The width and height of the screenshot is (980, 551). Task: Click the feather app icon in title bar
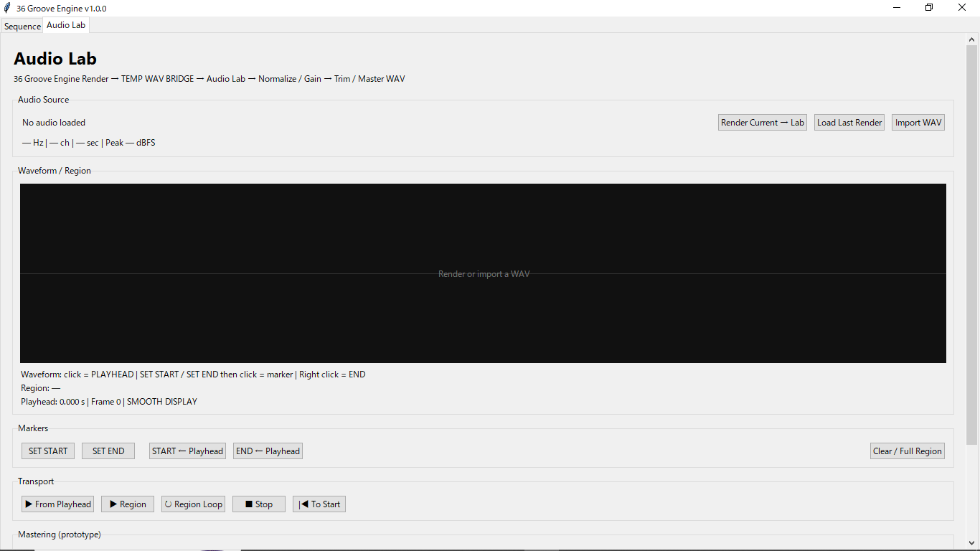point(7,8)
